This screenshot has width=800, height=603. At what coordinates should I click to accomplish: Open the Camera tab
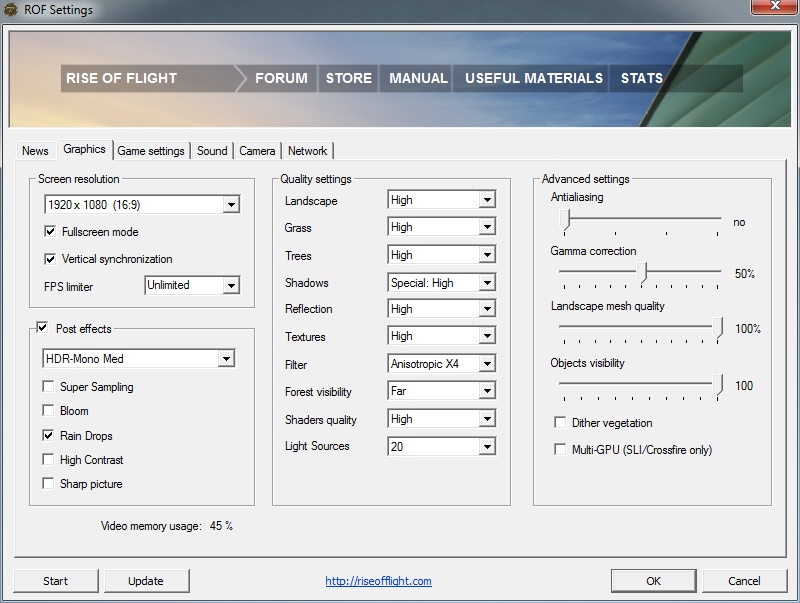[257, 151]
